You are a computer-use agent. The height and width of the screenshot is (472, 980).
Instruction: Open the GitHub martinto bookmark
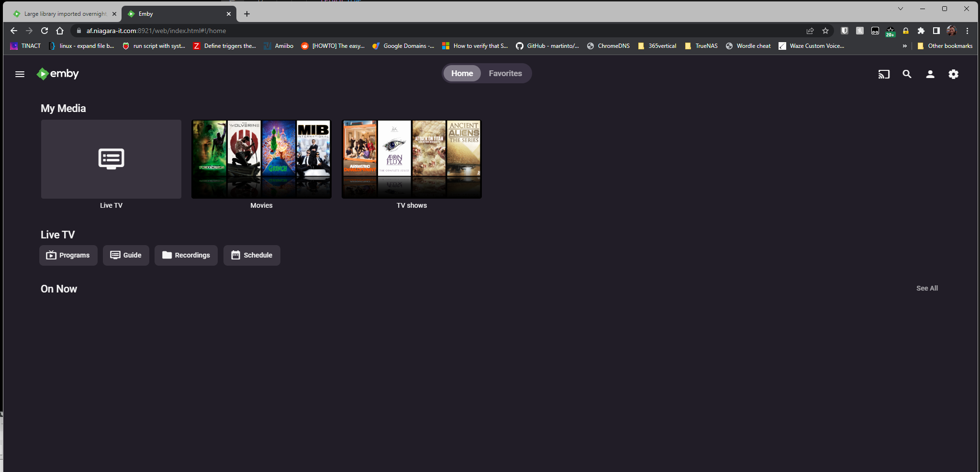pyautogui.click(x=548, y=46)
